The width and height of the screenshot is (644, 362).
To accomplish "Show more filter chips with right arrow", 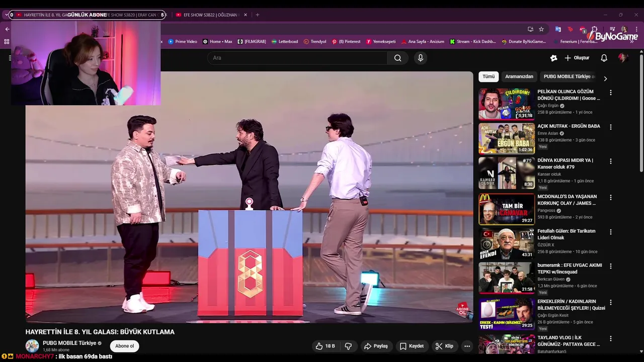I will (605, 78).
